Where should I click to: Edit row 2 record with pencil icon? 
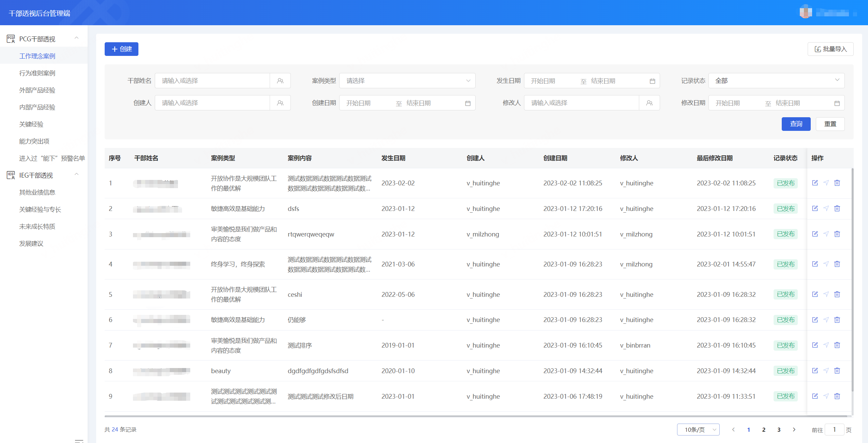pos(815,209)
